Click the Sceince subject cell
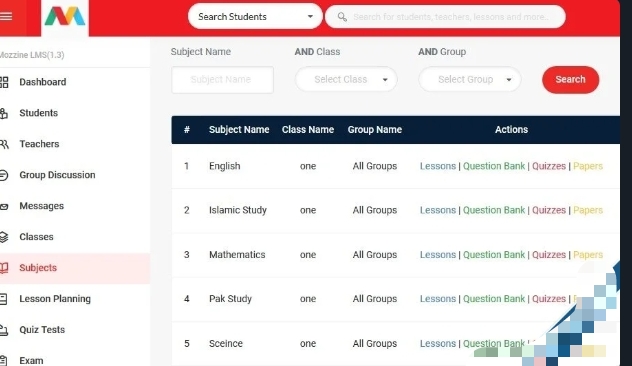The width and height of the screenshot is (632, 366). pos(226,343)
